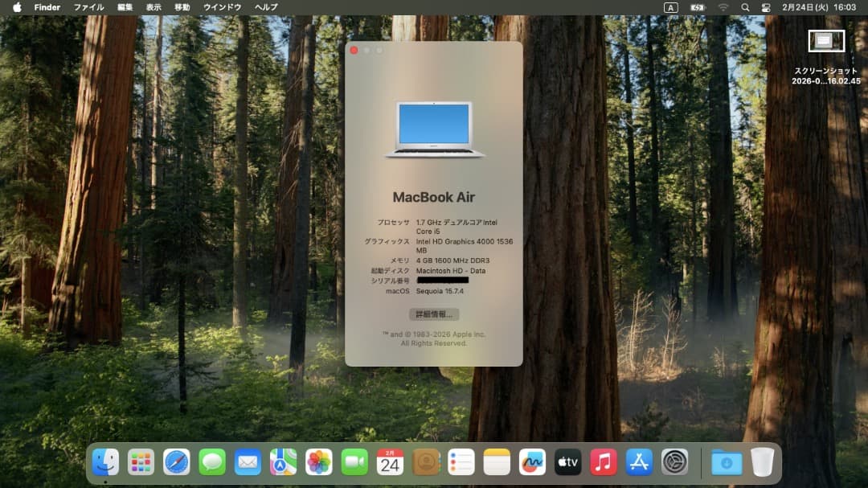Open System Settings from the Dock
The image size is (868, 488).
(674, 462)
